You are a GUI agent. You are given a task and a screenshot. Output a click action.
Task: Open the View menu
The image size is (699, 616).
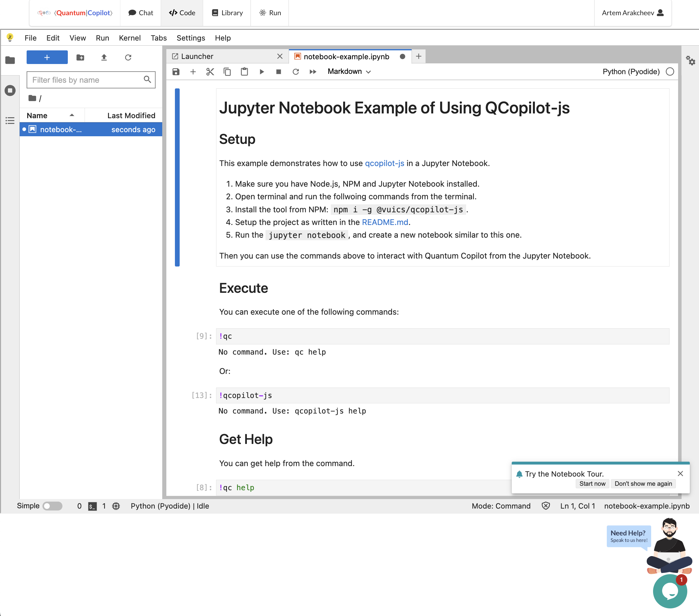click(x=78, y=38)
